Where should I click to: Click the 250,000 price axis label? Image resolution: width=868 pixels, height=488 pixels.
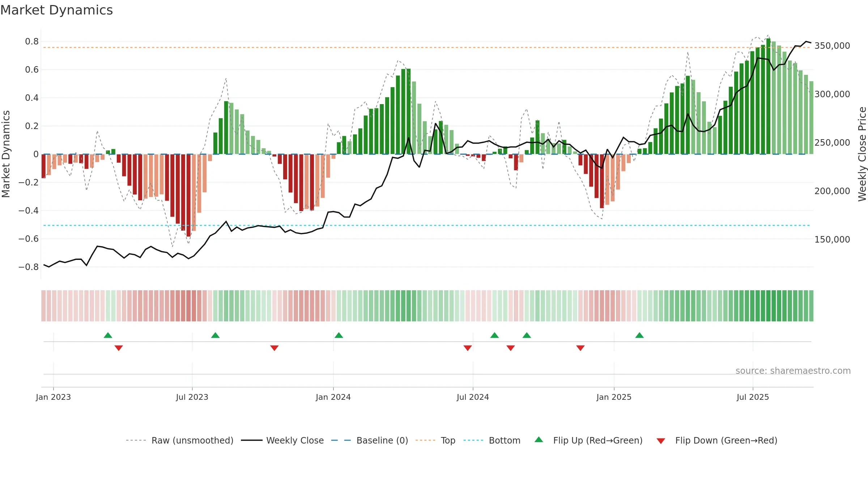[832, 143]
